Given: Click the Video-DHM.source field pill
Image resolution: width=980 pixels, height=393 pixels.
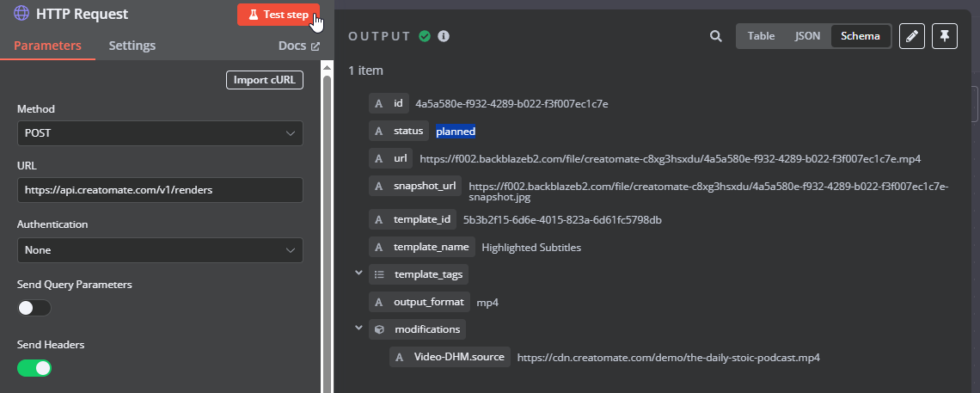Looking at the screenshot, I should point(450,357).
